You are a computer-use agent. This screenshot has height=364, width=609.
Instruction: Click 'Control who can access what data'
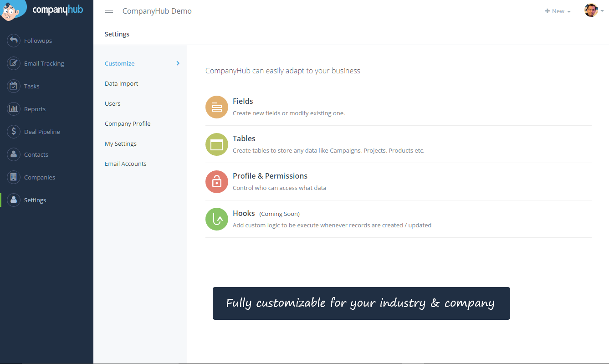click(279, 188)
